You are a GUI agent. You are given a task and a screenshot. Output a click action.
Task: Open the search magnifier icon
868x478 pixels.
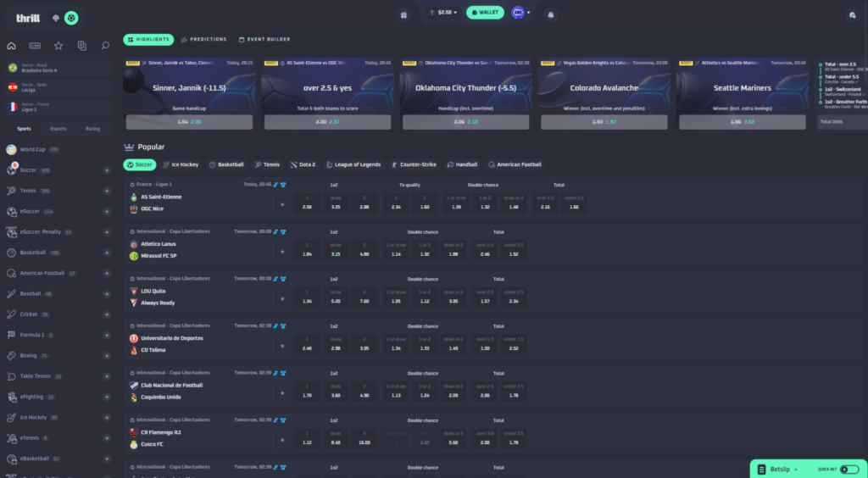[105, 46]
